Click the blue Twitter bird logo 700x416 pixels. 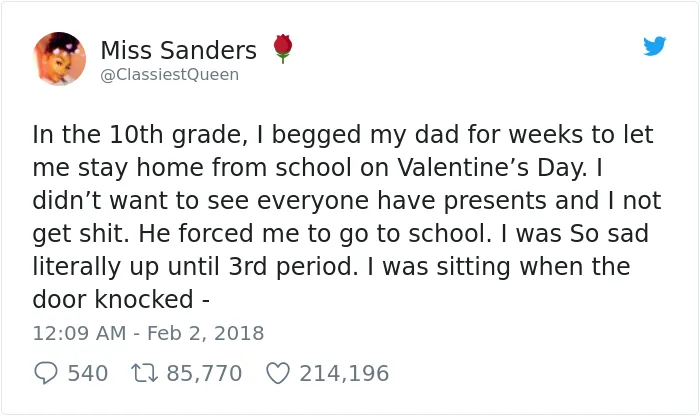[x=654, y=46]
